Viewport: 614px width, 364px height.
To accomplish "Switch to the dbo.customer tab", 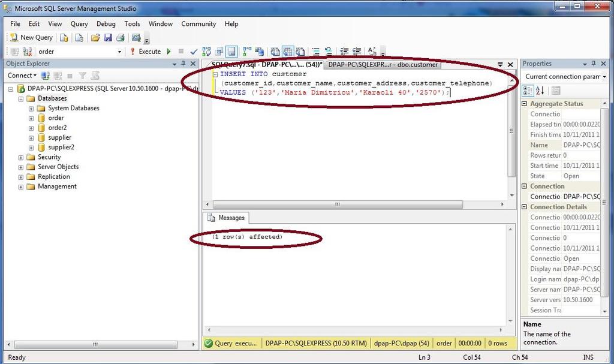I will [383, 65].
